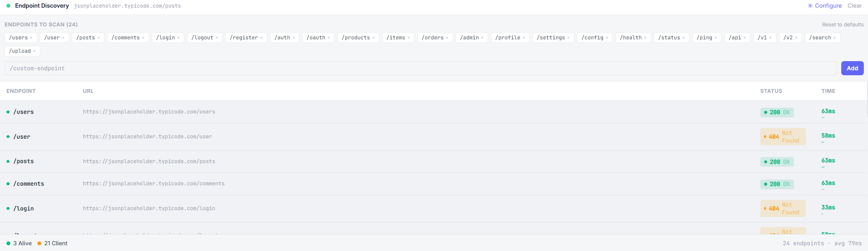Click the ENDPOINTS TO SCAN (24) label
This screenshot has height=251, width=868.
point(41,24)
